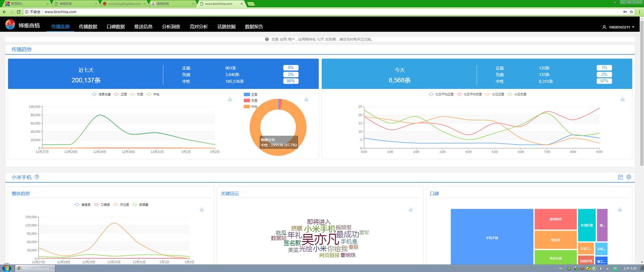Toggle 正面 in the donut chart legend
Viewport: 644px width, 272px height.
[x=251, y=95]
